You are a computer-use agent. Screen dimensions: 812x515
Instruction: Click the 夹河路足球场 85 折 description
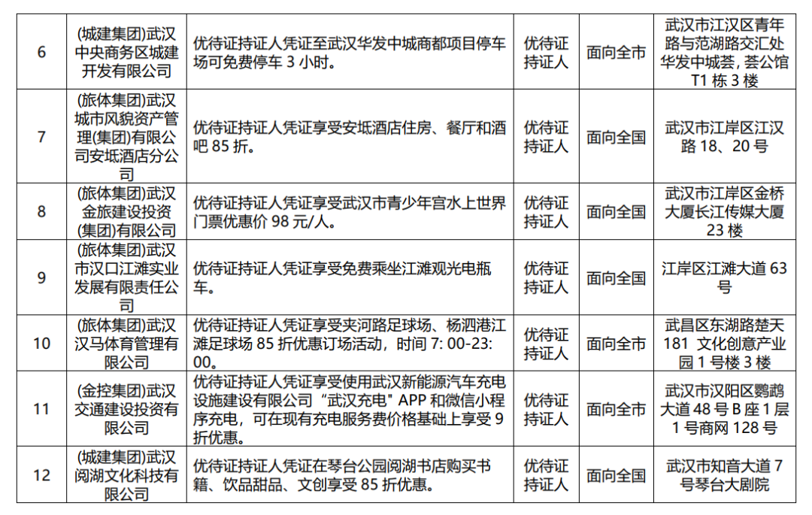(x=350, y=344)
